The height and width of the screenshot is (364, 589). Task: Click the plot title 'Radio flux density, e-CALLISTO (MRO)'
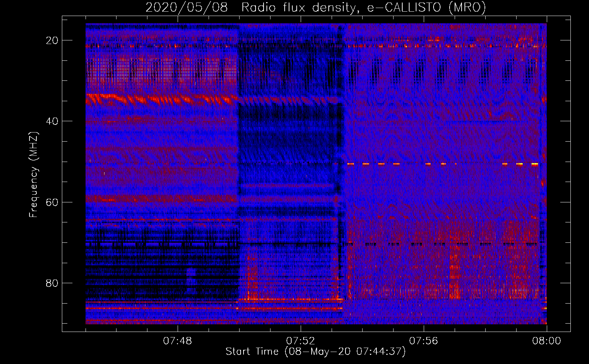click(x=364, y=7)
